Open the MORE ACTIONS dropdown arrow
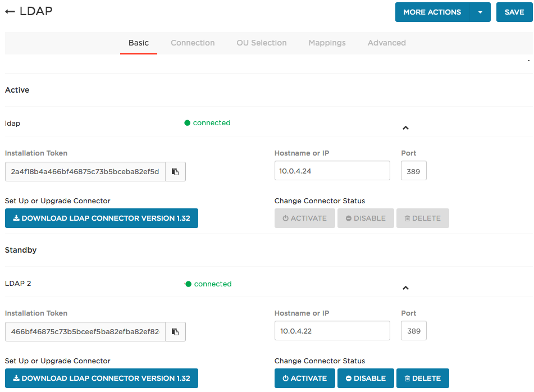The image size is (534, 392). click(x=481, y=12)
